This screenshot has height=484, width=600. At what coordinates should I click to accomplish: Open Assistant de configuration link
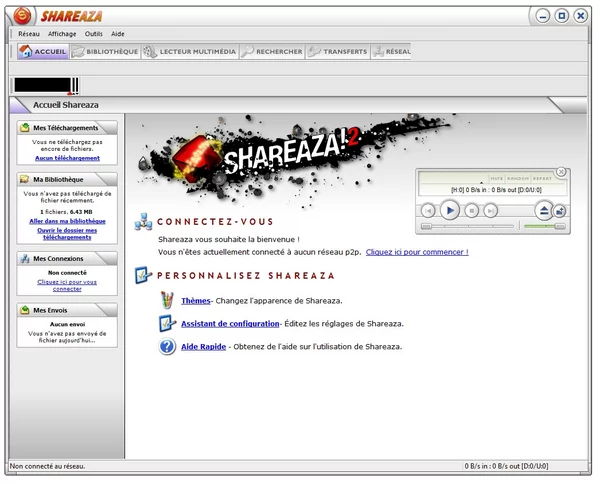pos(230,324)
